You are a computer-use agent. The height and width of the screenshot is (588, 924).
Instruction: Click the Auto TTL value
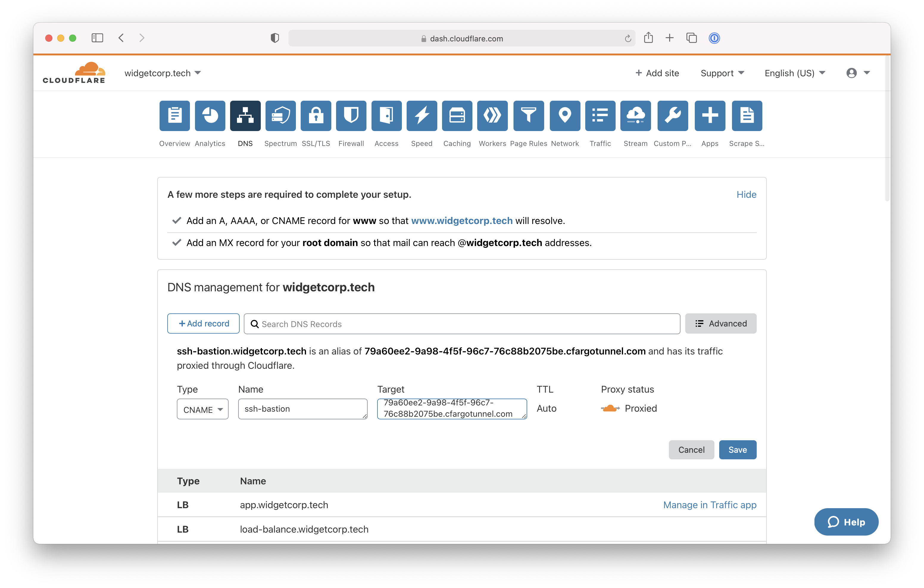pyautogui.click(x=547, y=408)
